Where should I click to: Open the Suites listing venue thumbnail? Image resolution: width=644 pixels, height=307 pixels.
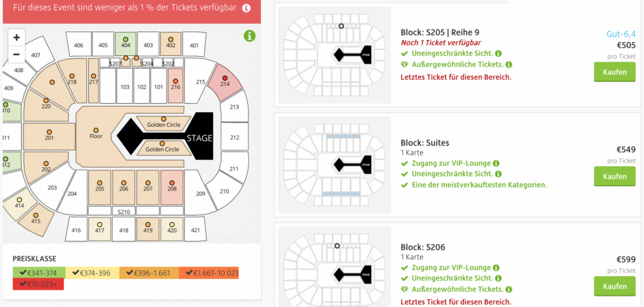(x=335, y=165)
